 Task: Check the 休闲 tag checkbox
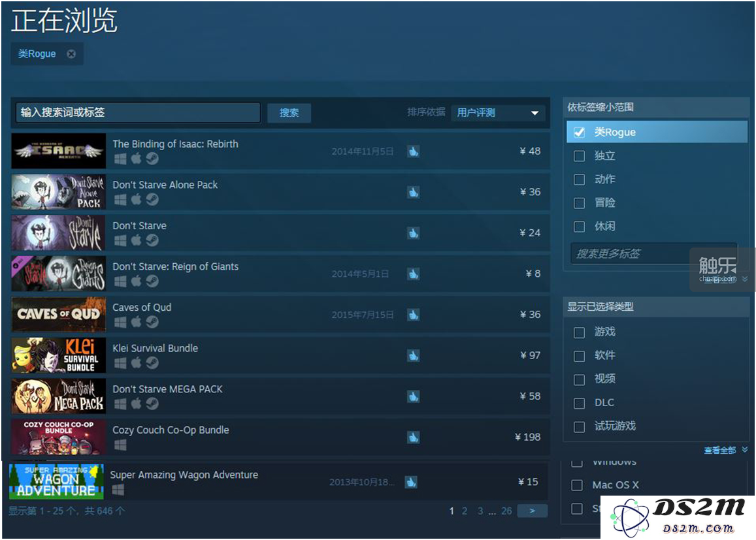(x=579, y=227)
